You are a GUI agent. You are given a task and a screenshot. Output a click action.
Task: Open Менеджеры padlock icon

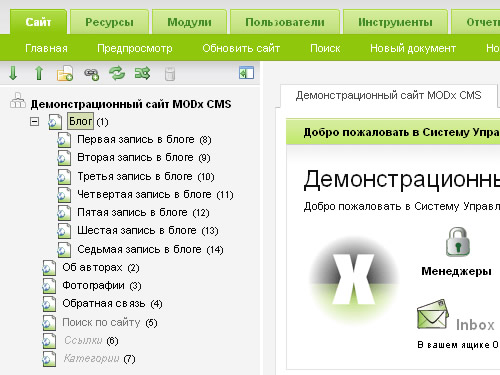[x=458, y=242]
